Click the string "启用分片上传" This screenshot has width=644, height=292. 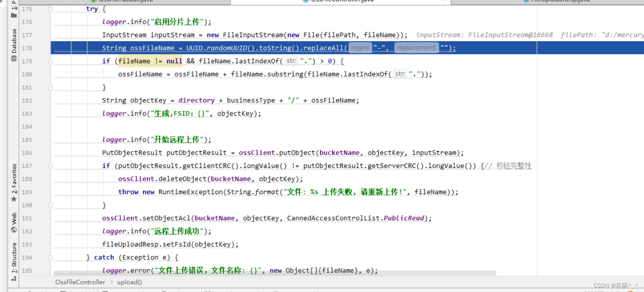point(177,22)
